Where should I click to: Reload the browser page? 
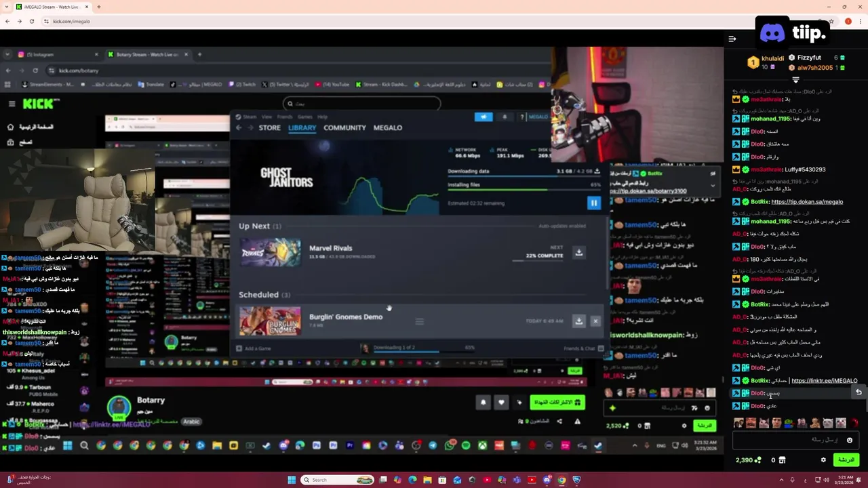pos(32,21)
